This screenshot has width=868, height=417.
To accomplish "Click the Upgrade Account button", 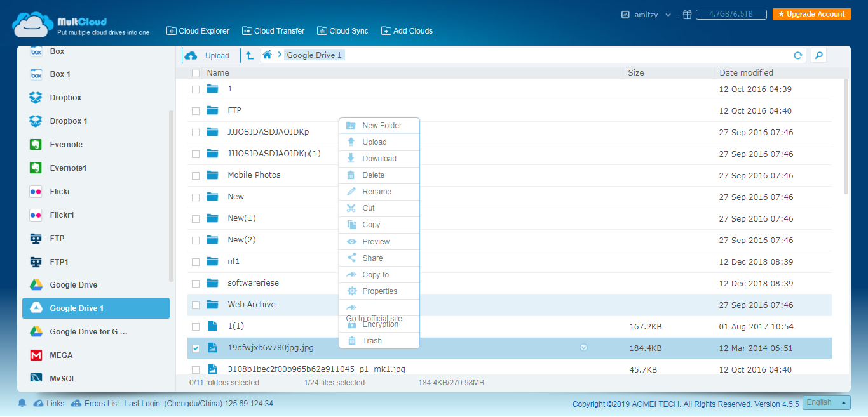I will [x=811, y=14].
